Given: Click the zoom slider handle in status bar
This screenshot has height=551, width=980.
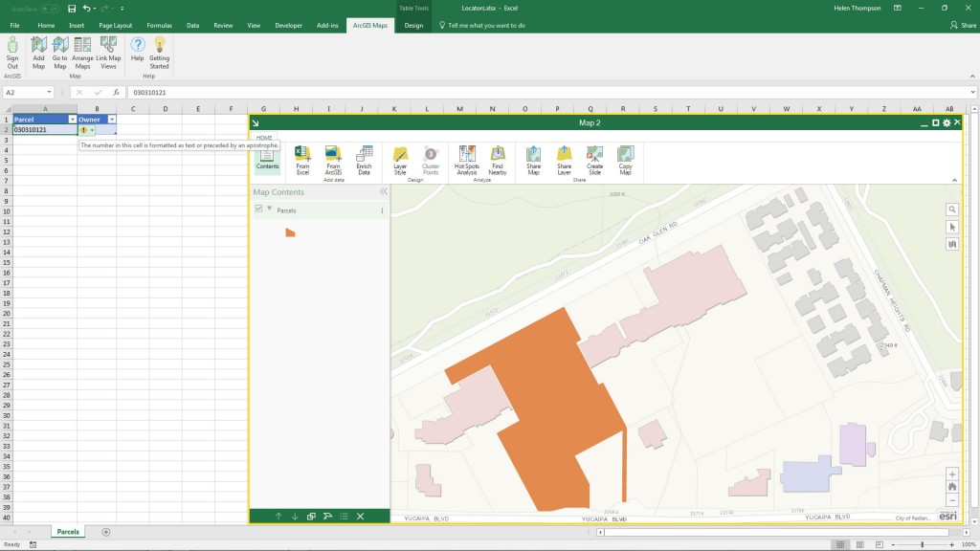Looking at the screenshot, I should 922,544.
